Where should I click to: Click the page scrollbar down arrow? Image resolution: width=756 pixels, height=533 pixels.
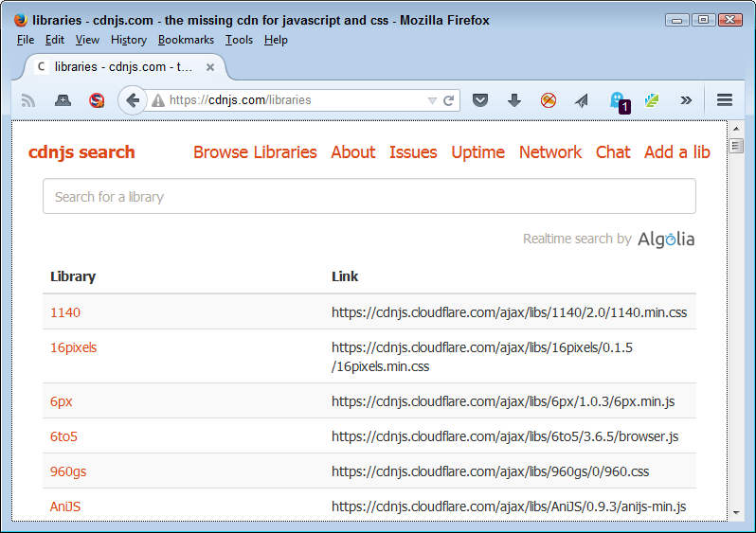pyautogui.click(x=736, y=513)
